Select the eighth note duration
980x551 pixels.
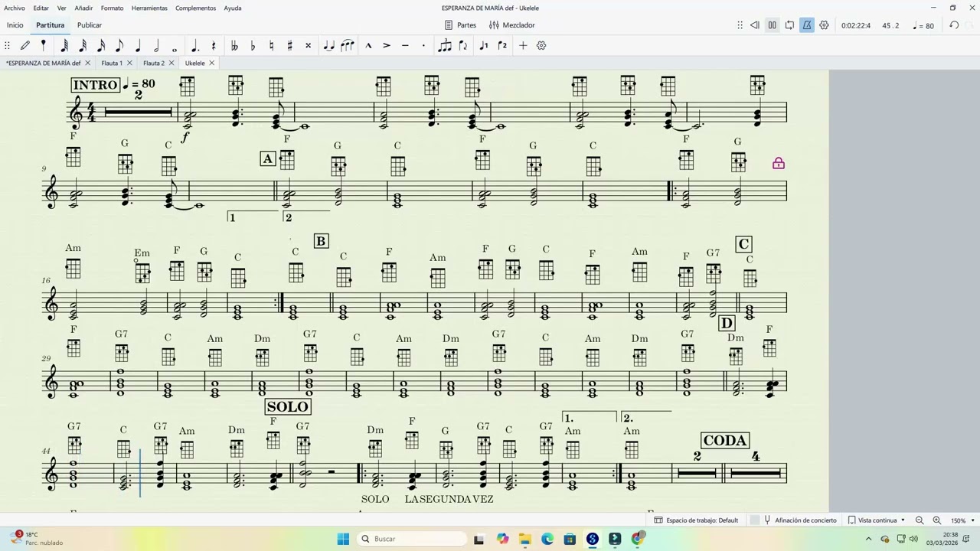click(x=119, y=46)
